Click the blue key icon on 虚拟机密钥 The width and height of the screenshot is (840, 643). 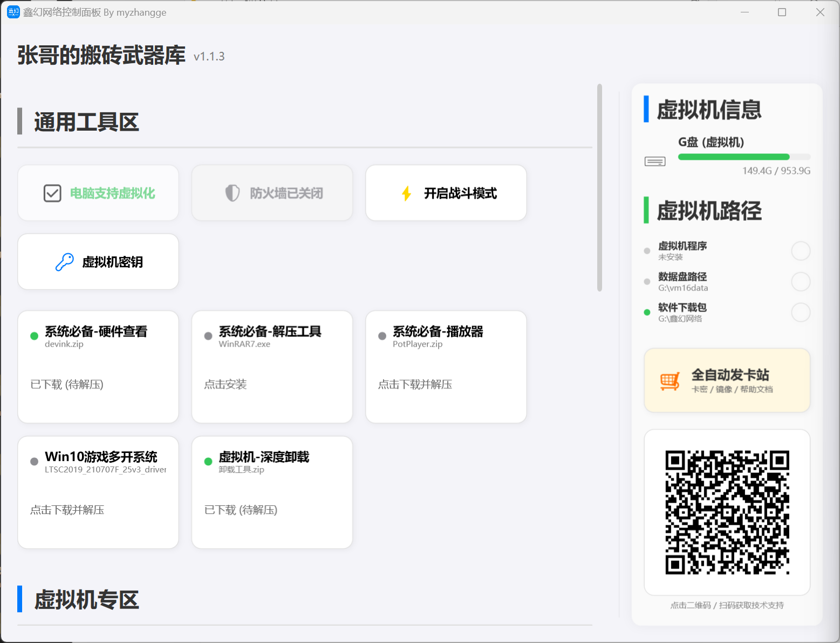[65, 262]
